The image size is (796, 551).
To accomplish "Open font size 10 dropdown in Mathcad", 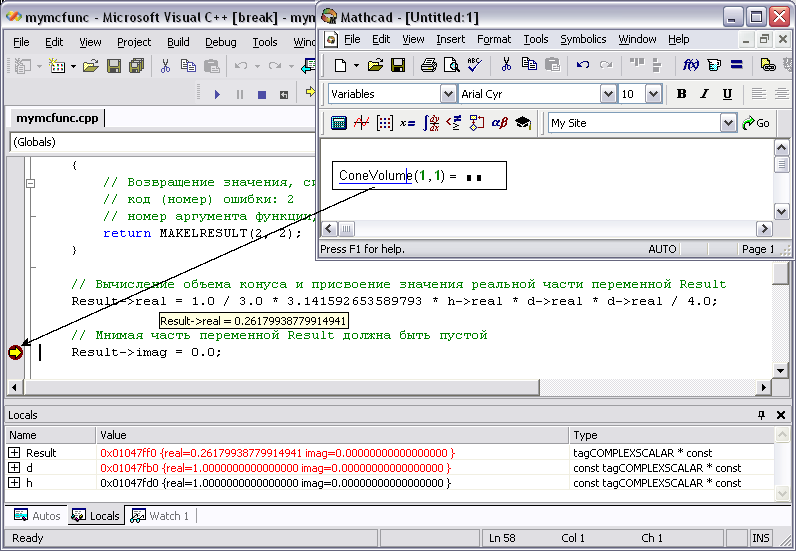I will [x=653, y=94].
